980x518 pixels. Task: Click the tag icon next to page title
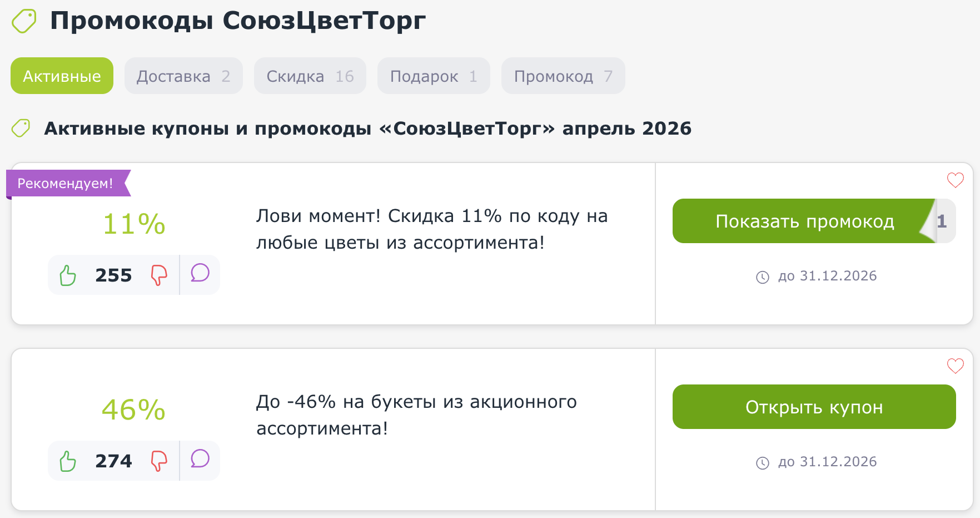click(x=23, y=20)
